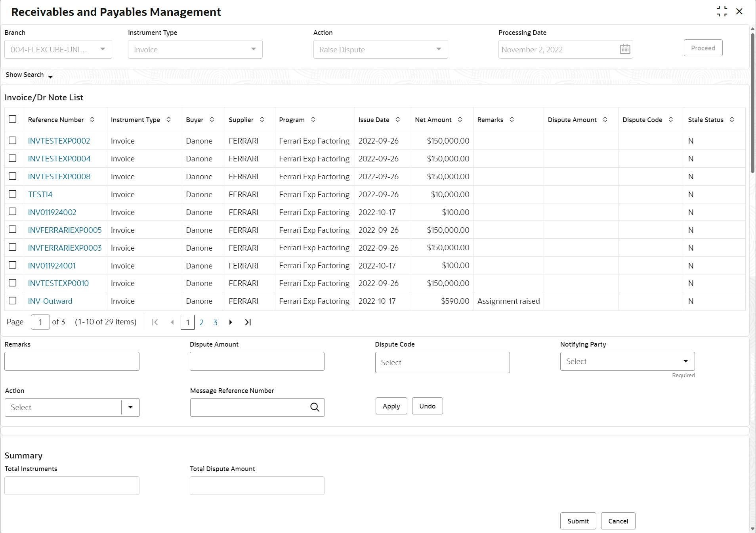Click the Total Dispute Amount field
This screenshot has height=533, width=756.
(x=257, y=485)
